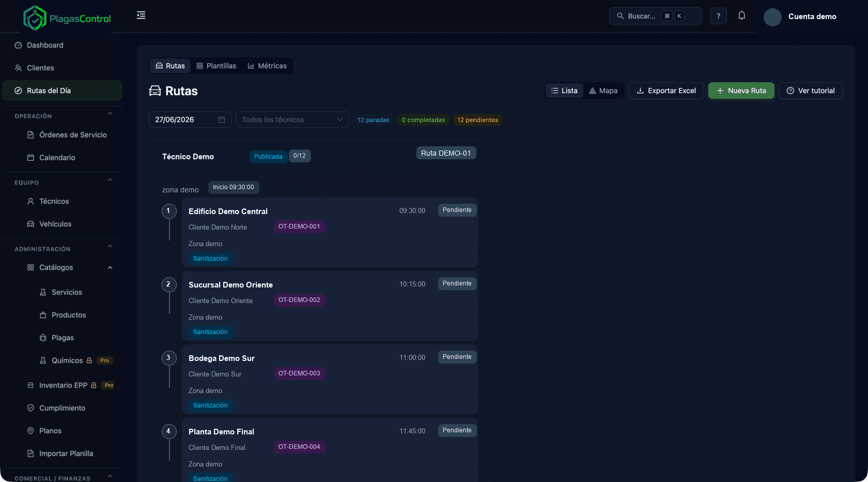
Task: Click the Inventario EPP lock icon
Action: (x=94, y=385)
